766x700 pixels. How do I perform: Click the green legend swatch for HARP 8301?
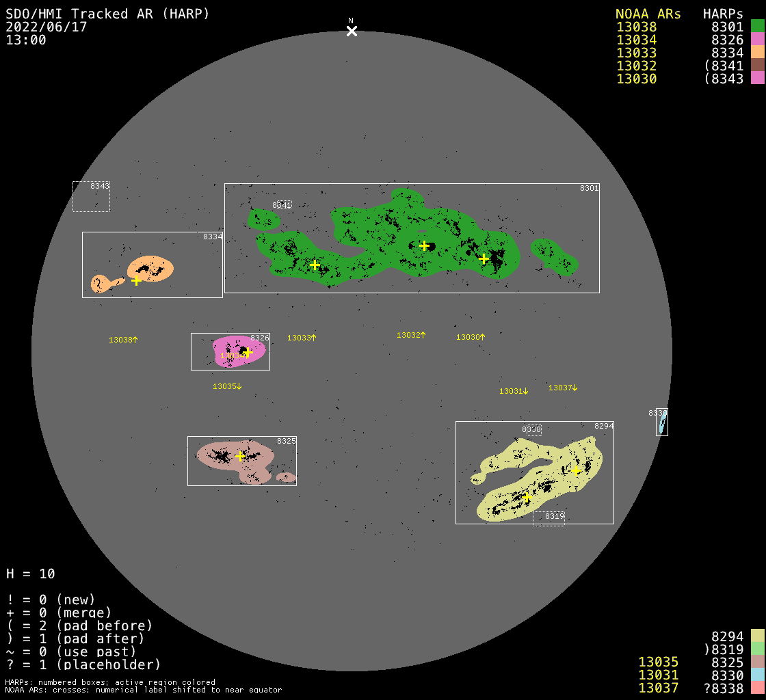tap(757, 27)
